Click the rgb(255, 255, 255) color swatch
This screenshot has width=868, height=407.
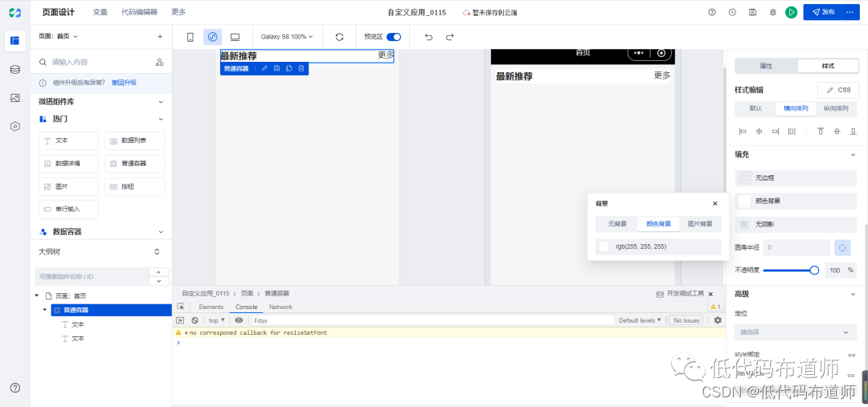(604, 246)
